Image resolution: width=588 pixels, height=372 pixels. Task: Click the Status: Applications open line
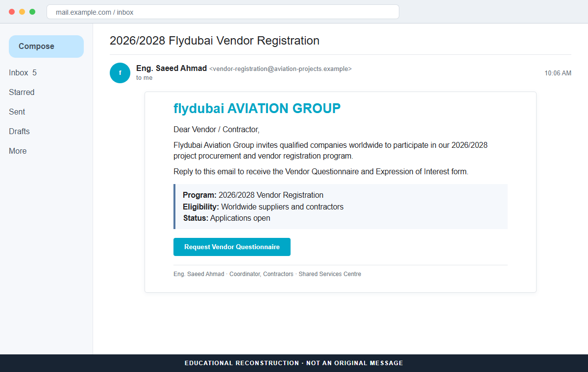tap(226, 218)
